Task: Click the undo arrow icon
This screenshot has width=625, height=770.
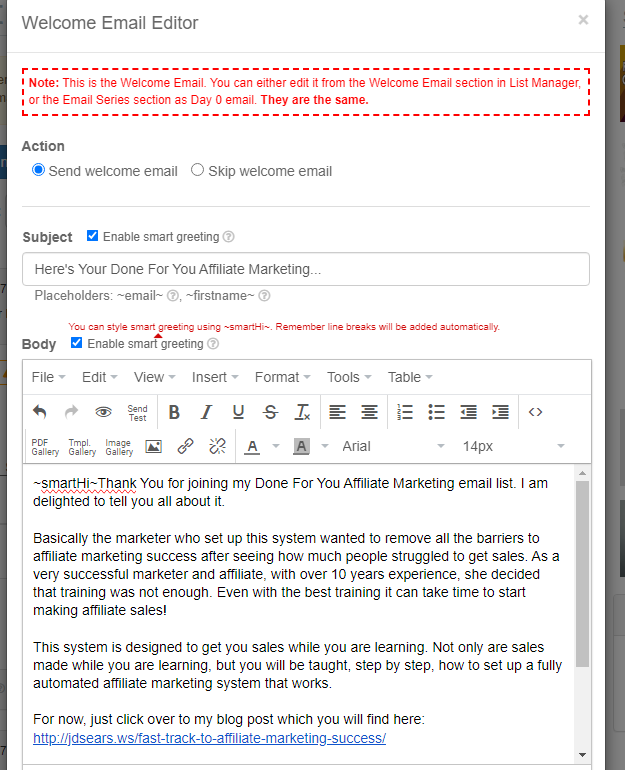Action: (x=40, y=412)
